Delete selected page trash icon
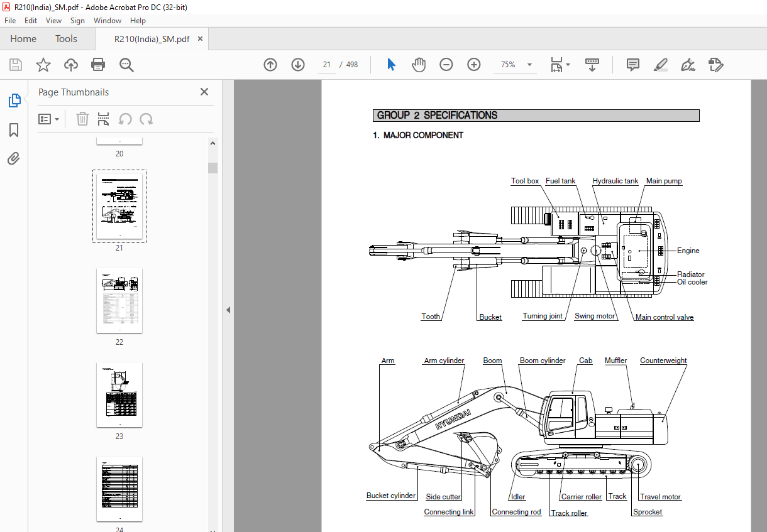This screenshot has height=532, width=767. click(82, 119)
